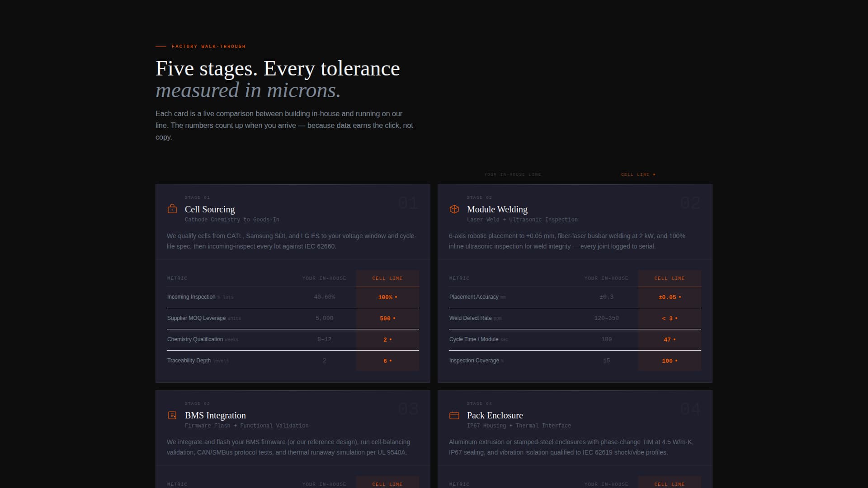
Task: Select the YOUR IN-HOUSE column header in Module Welding table
Action: 606,278
